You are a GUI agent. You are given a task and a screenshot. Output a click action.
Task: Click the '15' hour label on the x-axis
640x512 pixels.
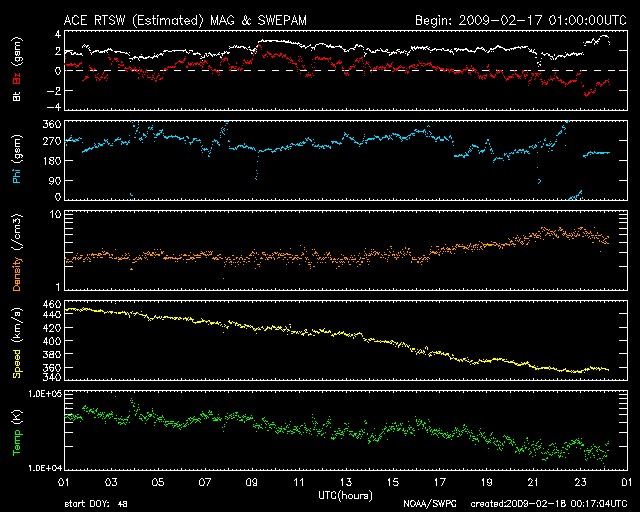click(x=393, y=482)
